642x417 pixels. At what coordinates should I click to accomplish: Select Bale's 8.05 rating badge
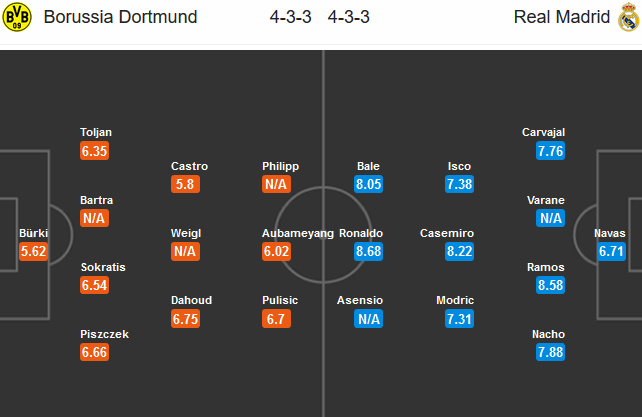368,184
